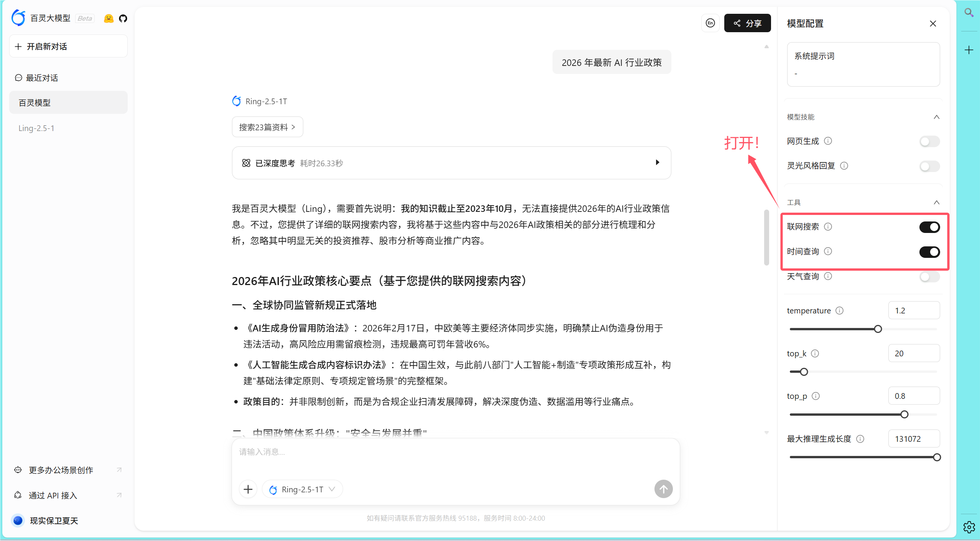Turn off the 时间查询 switch
Viewport: 980px width, 541px height.
(929, 252)
